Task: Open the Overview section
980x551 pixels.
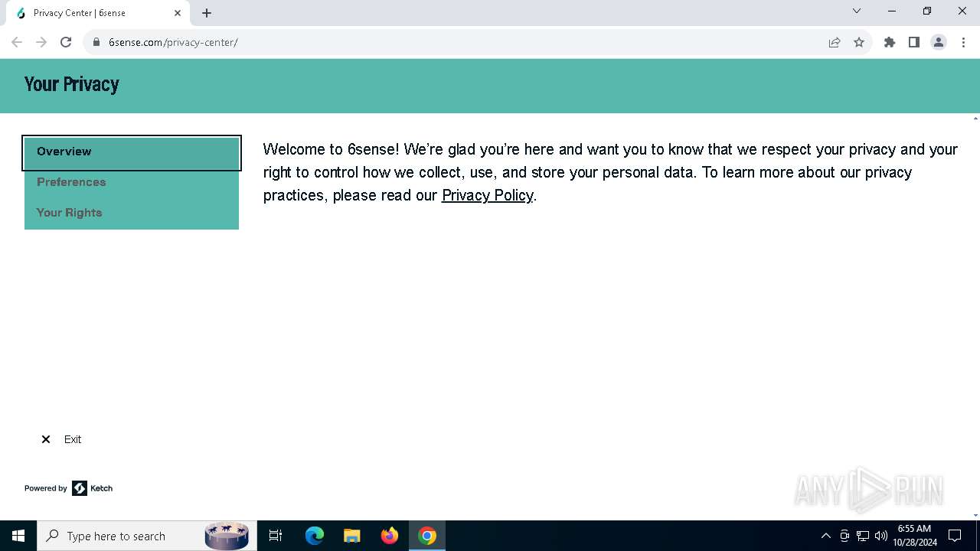Action: coord(132,152)
